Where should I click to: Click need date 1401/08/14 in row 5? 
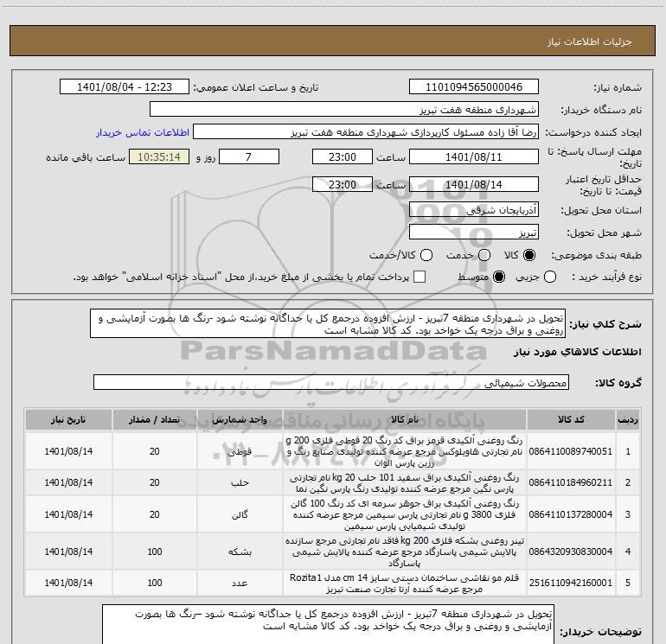[68, 583]
